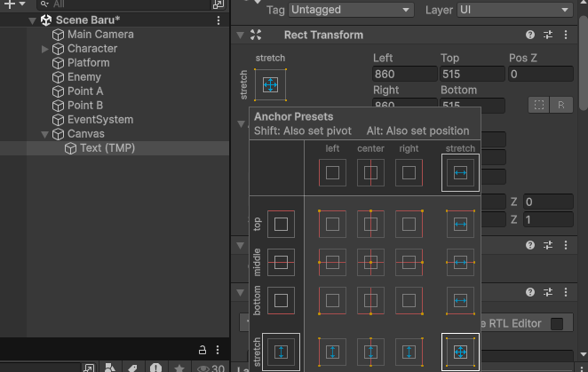Toggle Raw edit mode R button
588x372 pixels.
[561, 105]
